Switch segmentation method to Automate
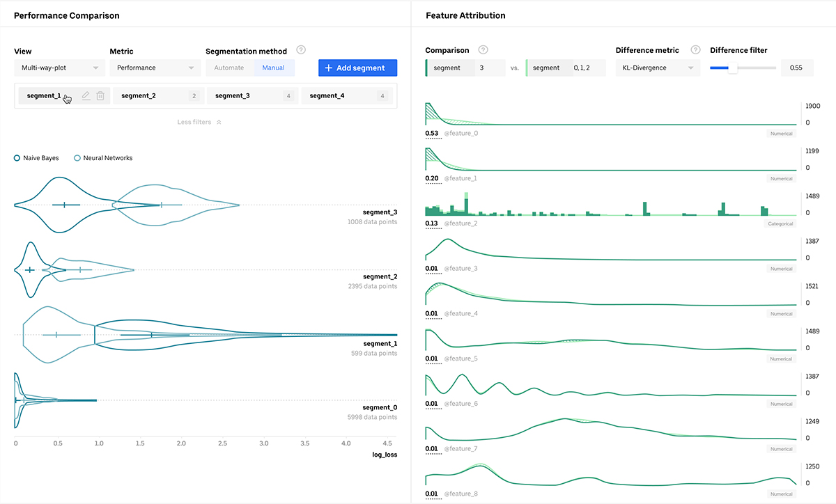The image size is (836, 504). tap(229, 68)
